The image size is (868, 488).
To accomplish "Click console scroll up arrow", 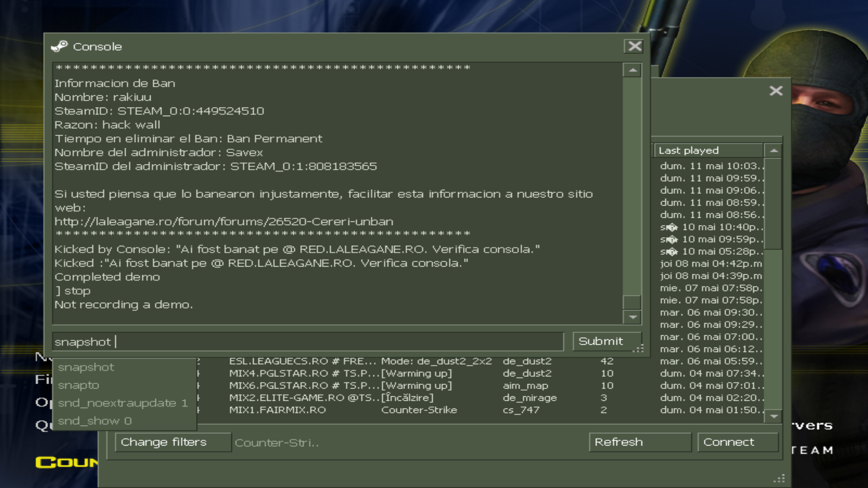I will pyautogui.click(x=632, y=70).
